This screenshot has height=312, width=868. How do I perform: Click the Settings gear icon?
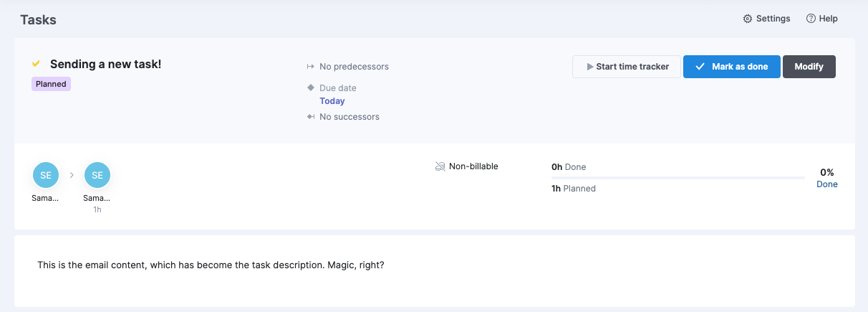(x=748, y=19)
